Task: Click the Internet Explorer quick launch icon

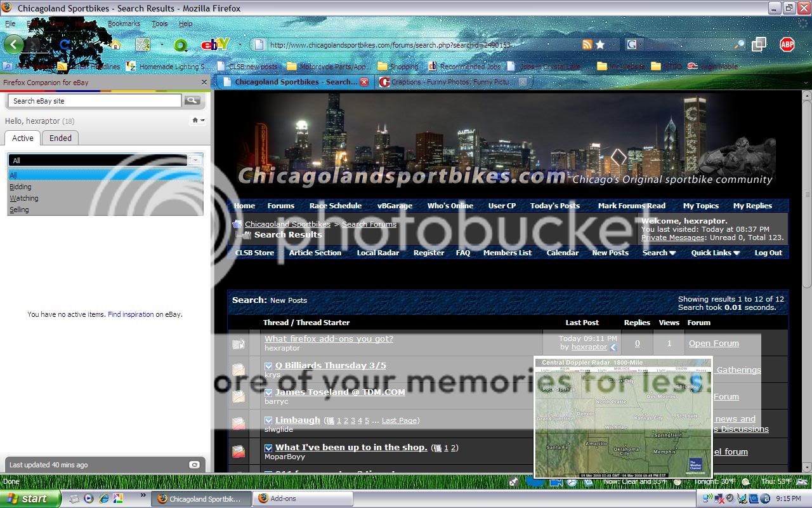Action: 103,498
